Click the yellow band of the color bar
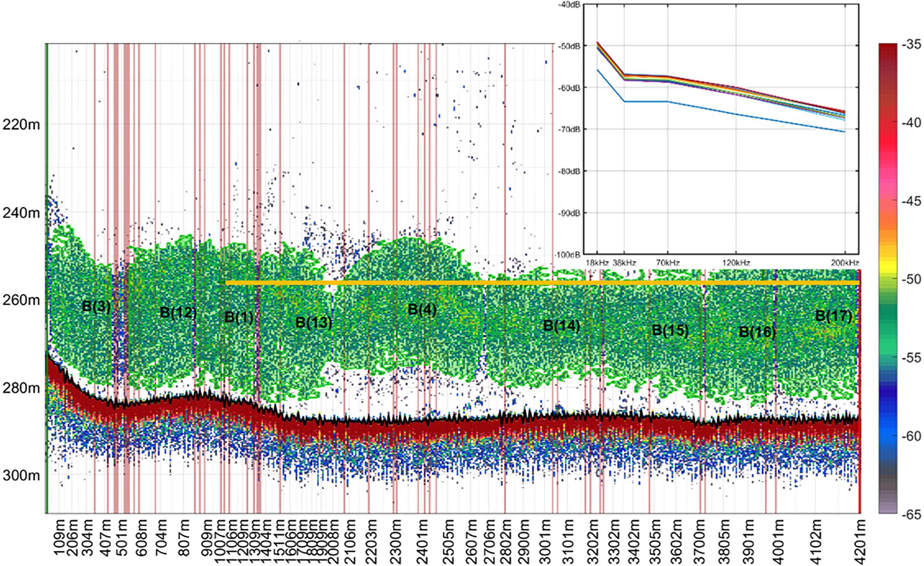 pos(887,268)
